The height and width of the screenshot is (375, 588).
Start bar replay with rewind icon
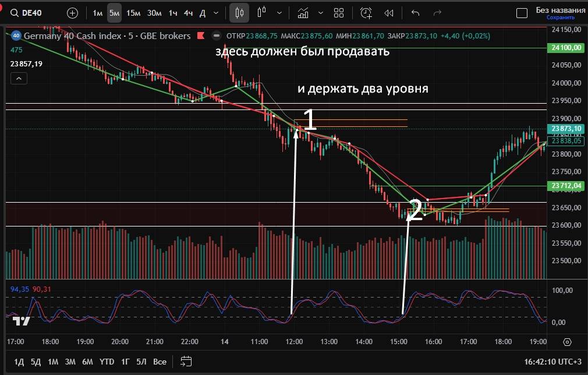pyautogui.click(x=389, y=12)
